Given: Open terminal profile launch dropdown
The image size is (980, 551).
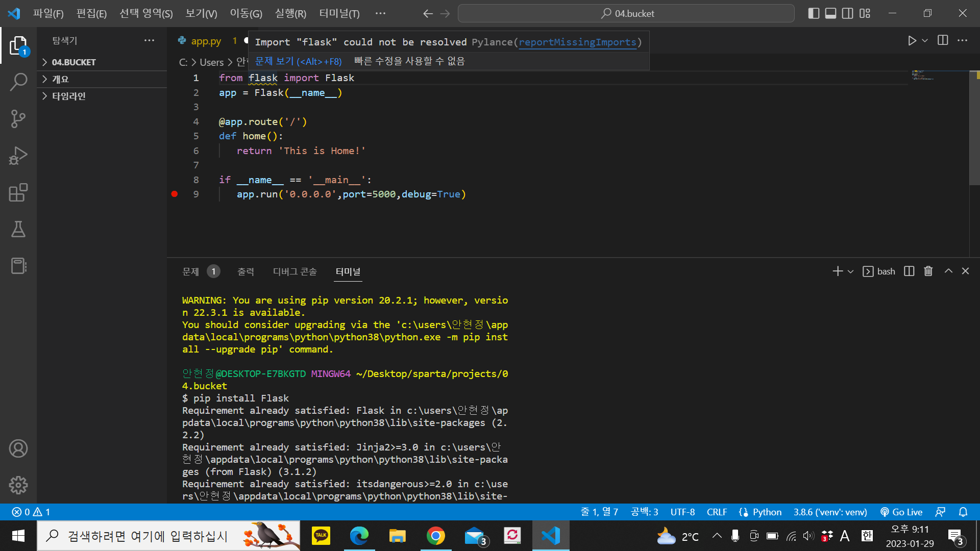Looking at the screenshot, I should pyautogui.click(x=850, y=271).
